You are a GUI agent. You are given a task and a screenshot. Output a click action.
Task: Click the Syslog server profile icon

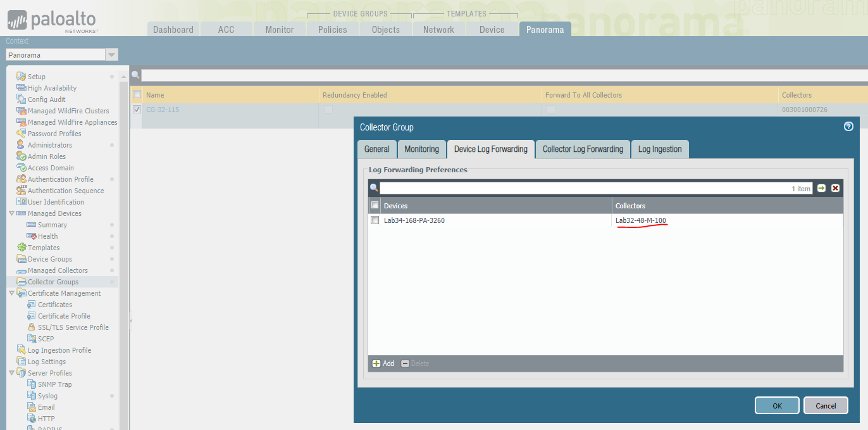click(32, 396)
